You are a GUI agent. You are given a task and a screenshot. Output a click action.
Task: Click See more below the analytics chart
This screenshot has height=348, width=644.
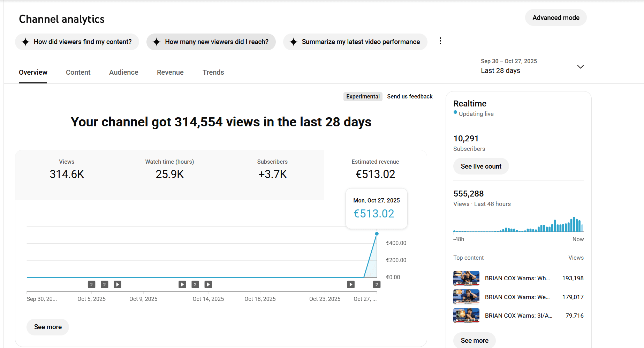click(x=47, y=327)
